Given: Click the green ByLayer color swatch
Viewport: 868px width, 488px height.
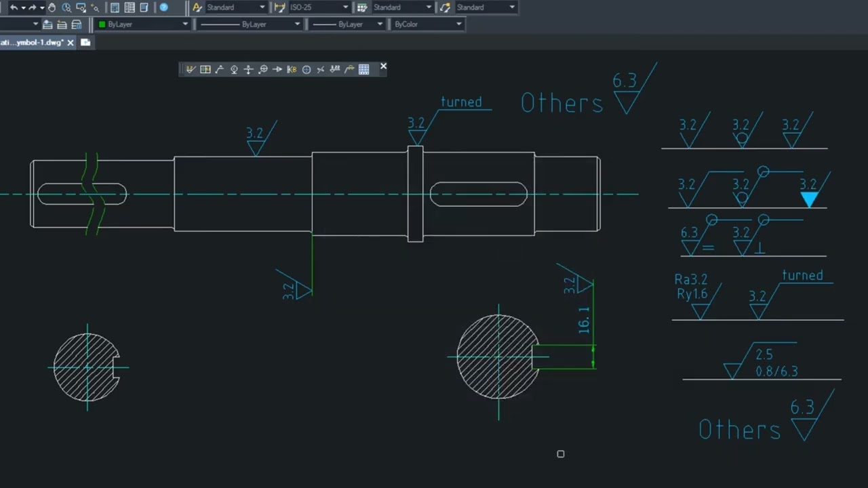Looking at the screenshot, I should (x=102, y=24).
